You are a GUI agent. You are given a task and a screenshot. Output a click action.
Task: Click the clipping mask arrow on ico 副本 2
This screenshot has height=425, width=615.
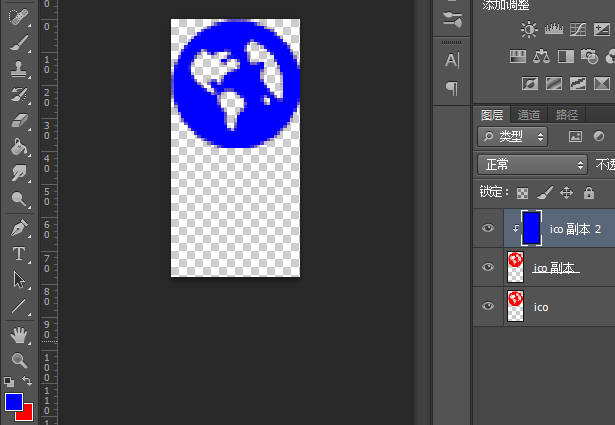pos(515,228)
